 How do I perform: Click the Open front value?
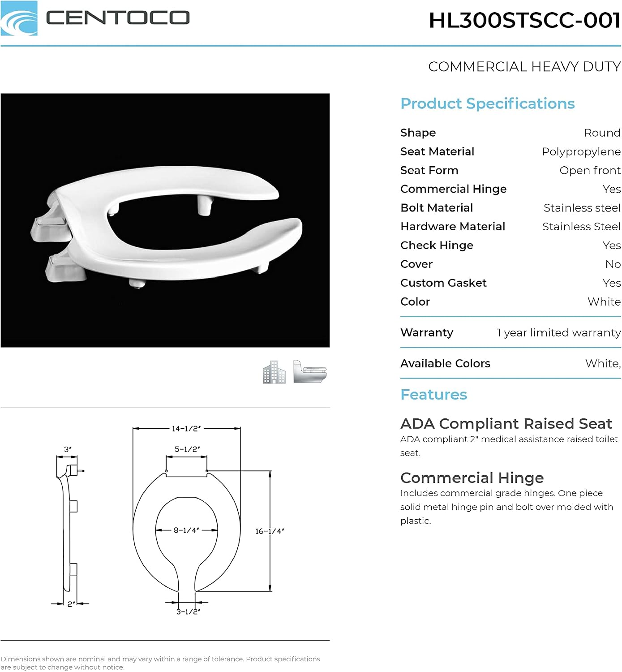590,171
